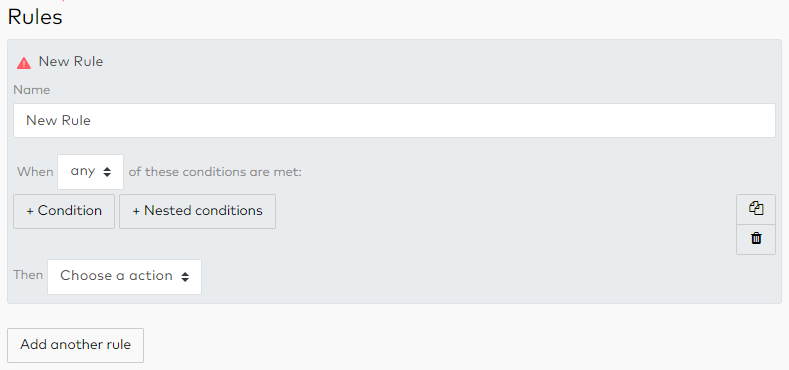Image resolution: width=789 pixels, height=370 pixels.
Task: Expand the "Choose a action" dropdown
Action: (124, 276)
